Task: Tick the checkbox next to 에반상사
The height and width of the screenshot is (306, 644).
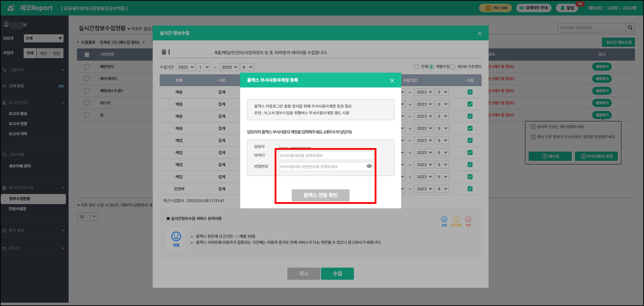Action: tap(87, 66)
